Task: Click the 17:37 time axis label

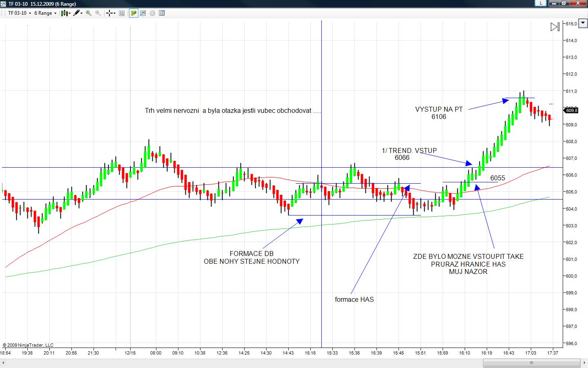Action: 552,352
